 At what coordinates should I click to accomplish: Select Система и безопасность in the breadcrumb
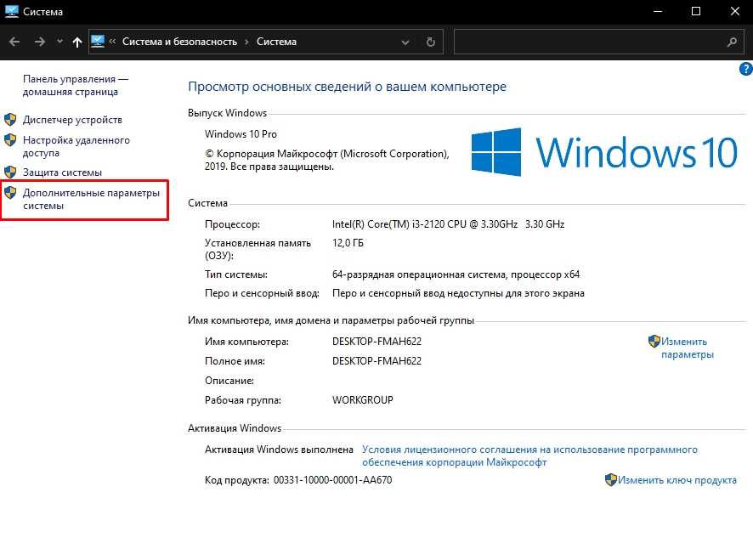[179, 42]
